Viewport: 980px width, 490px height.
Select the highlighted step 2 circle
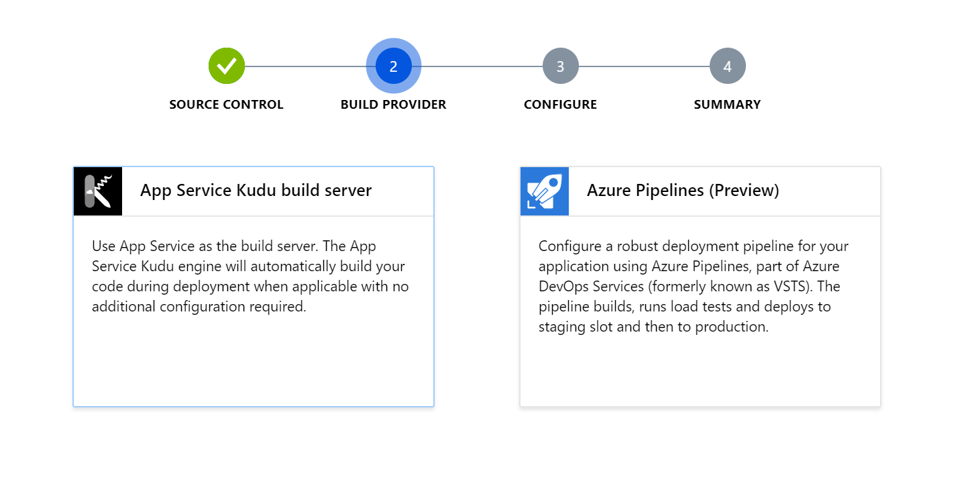point(394,66)
